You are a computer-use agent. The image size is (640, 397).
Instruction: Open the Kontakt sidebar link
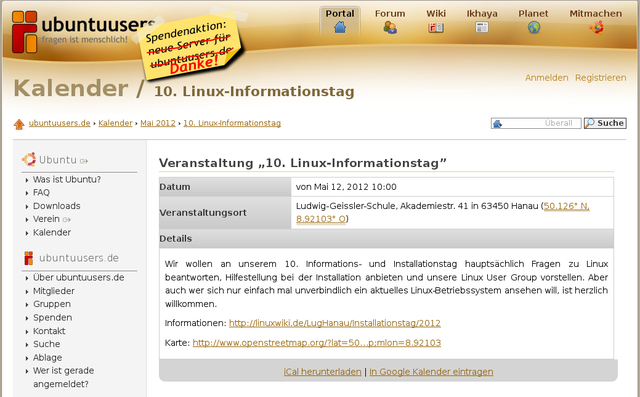[49, 331]
